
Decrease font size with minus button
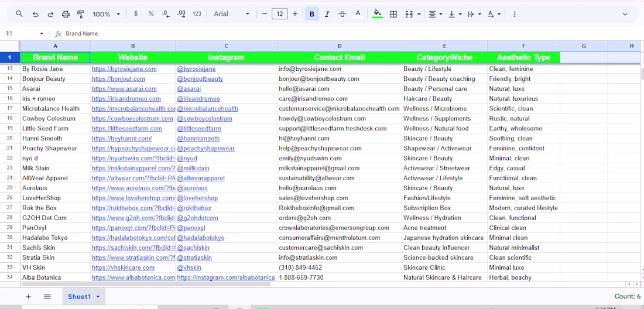click(x=265, y=14)
